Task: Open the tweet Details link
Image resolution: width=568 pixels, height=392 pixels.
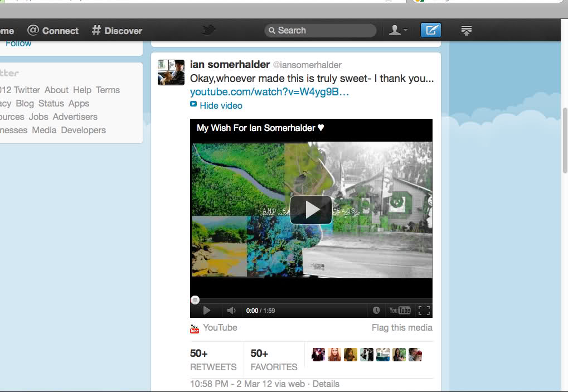Action: coord(326,384)
